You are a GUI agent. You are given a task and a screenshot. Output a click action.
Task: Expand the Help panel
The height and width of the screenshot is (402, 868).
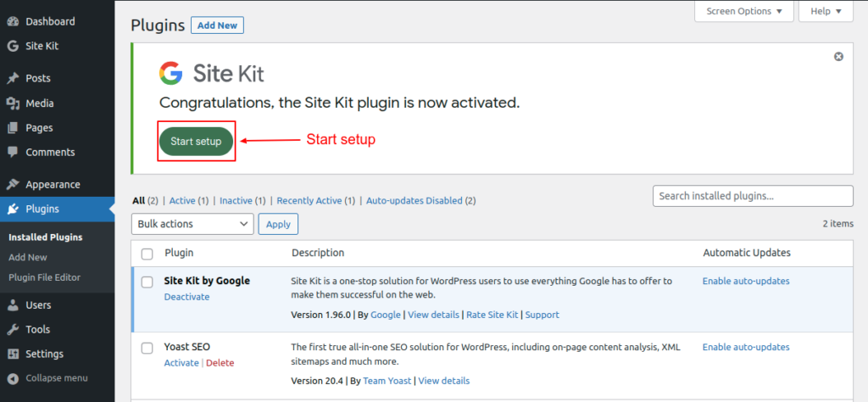point(826,11)
